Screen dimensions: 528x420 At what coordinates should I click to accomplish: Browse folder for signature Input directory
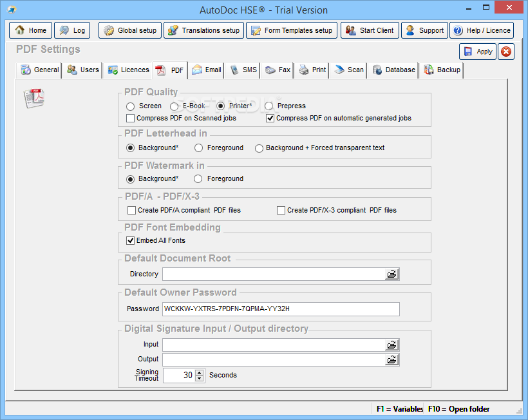point(391,345)
